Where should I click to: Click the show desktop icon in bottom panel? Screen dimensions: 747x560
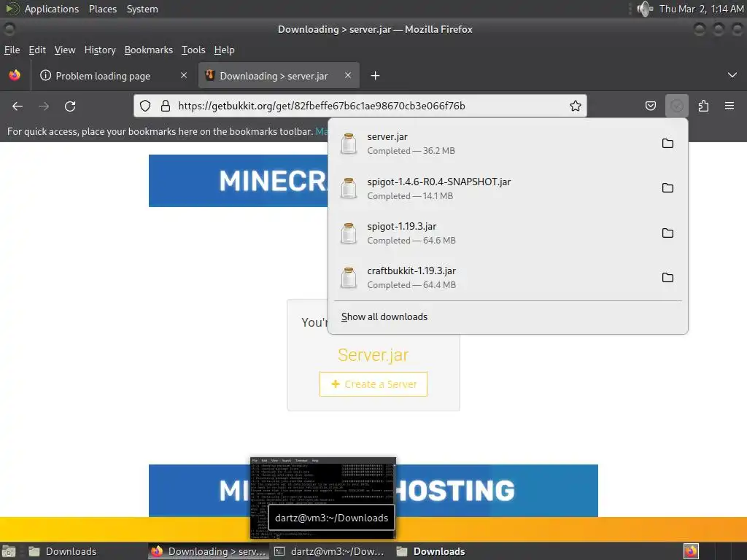9,551
